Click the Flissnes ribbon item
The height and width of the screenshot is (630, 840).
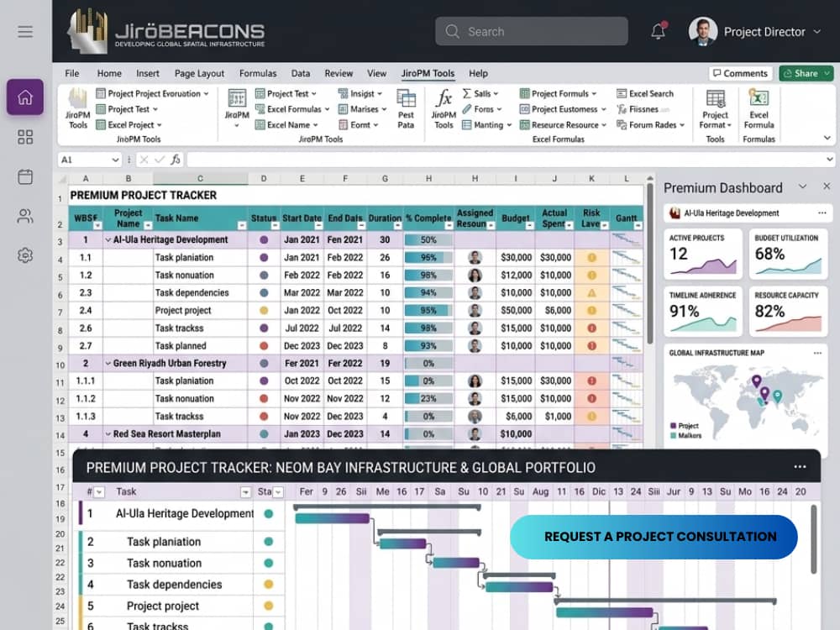(643, 109)
